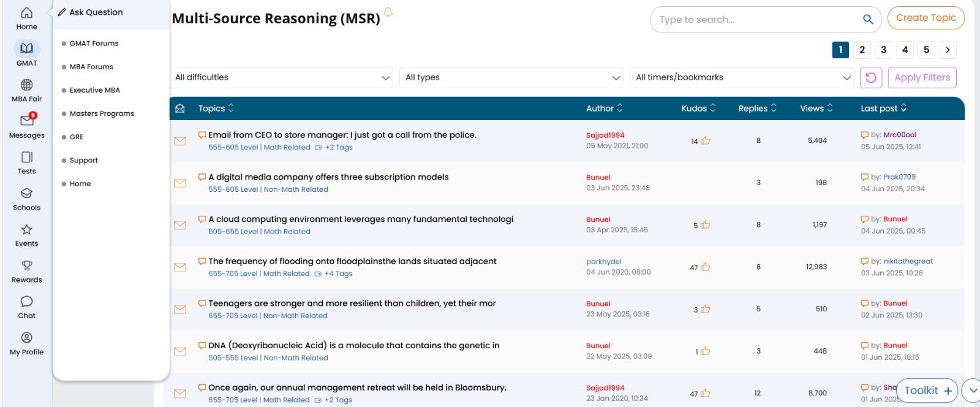Go to page 3 of results
This screenshot has height=407, width=980.
883,50
